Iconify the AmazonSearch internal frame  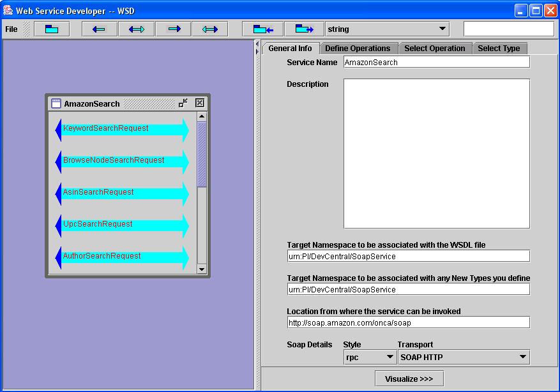[183, 103]
